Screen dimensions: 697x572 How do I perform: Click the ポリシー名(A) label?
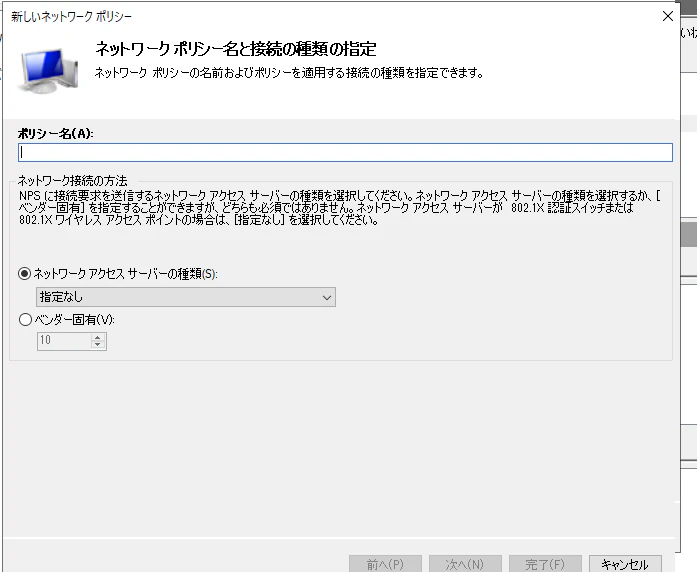[55, 133]
